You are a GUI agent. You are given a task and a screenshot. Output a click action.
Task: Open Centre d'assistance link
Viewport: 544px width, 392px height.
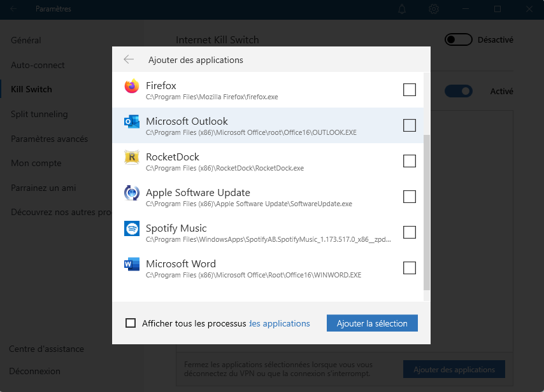point(47,349)
